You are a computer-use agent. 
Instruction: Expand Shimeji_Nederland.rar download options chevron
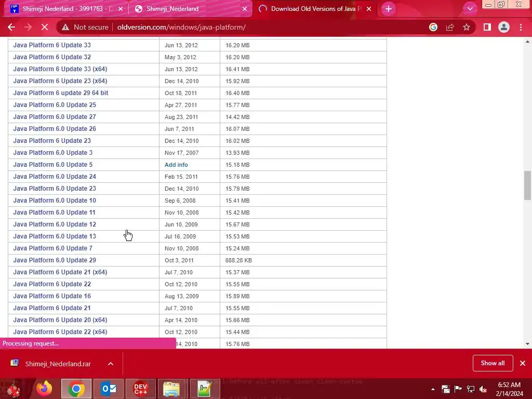pos(111,364)
